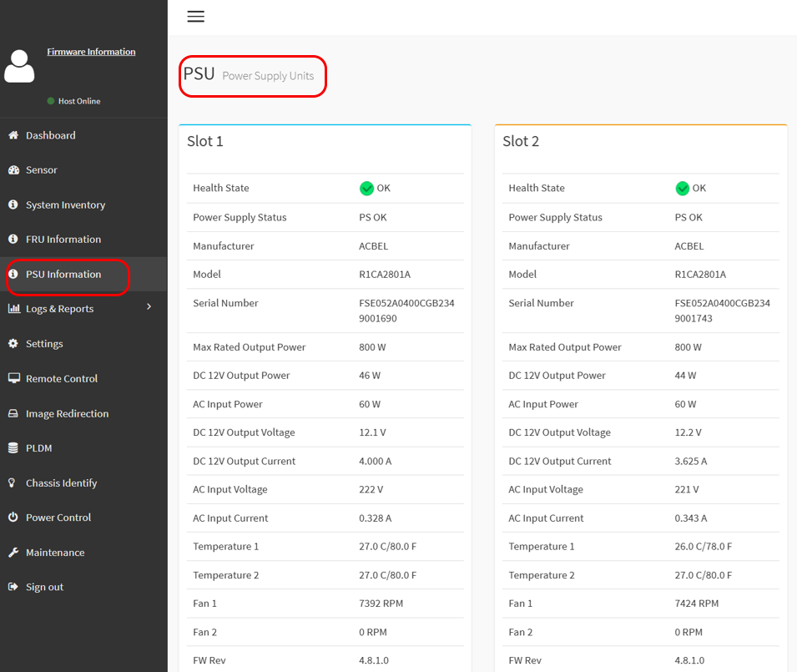Image resolution: width=797 pixels, height=672 pixels.
Task: Toggle the hamburger sidebar menu icon
Action: click(195, 16)
